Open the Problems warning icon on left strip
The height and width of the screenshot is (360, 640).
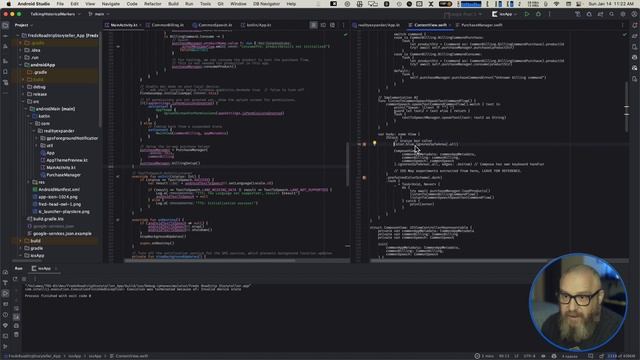tap(5, 315)
